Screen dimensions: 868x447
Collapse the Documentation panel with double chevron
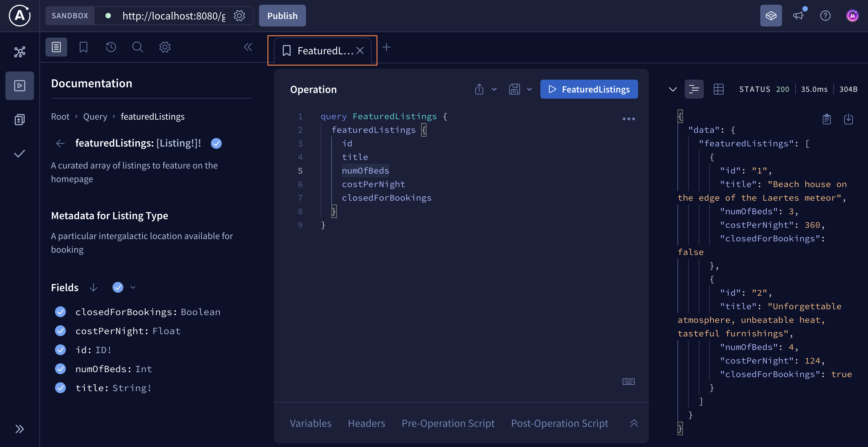coord(248,47)
